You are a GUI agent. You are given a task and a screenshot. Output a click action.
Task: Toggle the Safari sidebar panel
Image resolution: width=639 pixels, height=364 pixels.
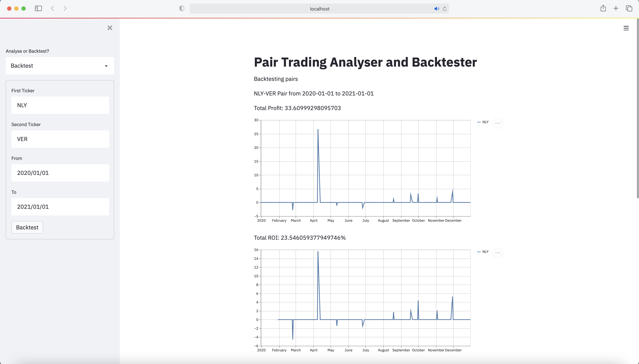click(38, 8)
